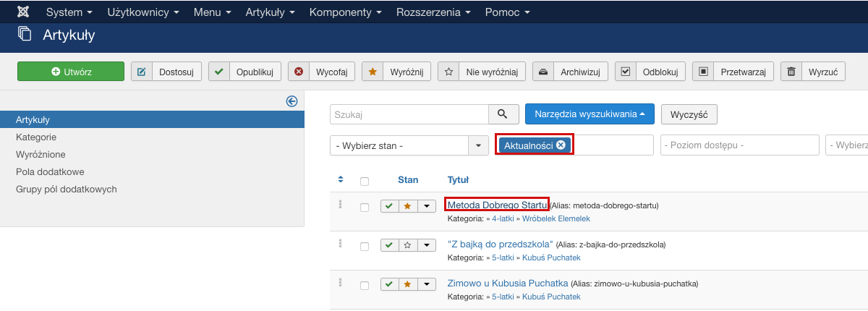Open the Wróbelek Elemelek category link
Image resolution: width=868 pixels, height=311 pixels.
(558, 218)
